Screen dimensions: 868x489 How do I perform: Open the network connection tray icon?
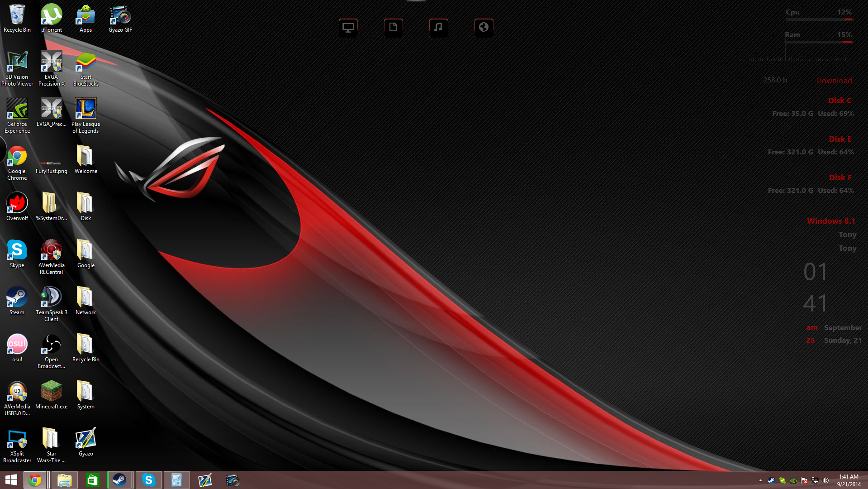[x=815, y=480]
